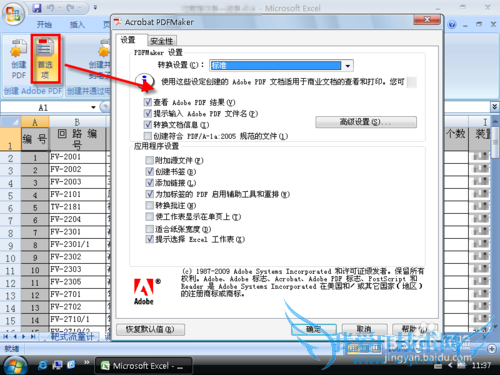This screenshot has height=375, width=500.
Task: Click the 回路编号 header cell
Action: [x=77, y=139]
